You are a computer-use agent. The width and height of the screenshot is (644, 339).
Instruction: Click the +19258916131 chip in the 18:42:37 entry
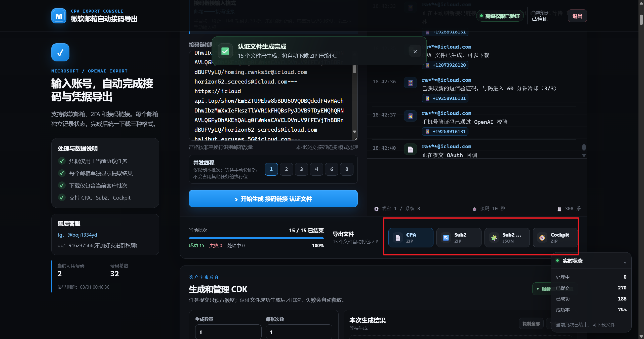coord(445,132)
